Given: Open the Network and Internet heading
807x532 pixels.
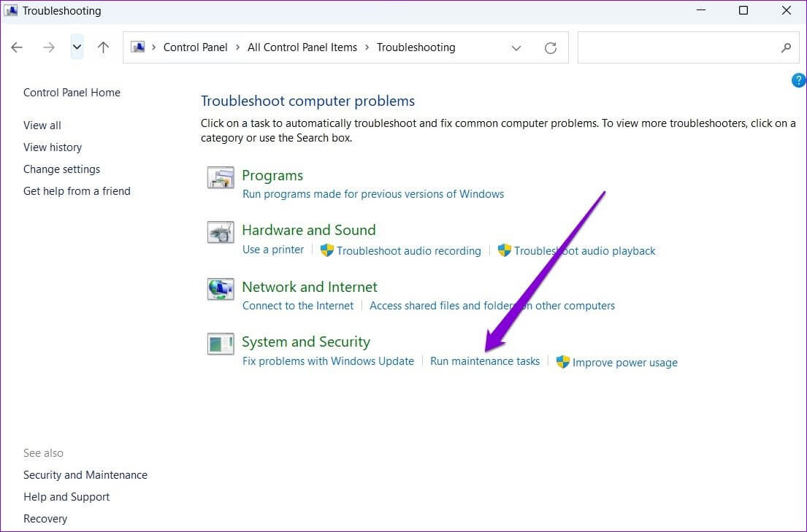Looking at the screenshot, I should coord(310,287).
